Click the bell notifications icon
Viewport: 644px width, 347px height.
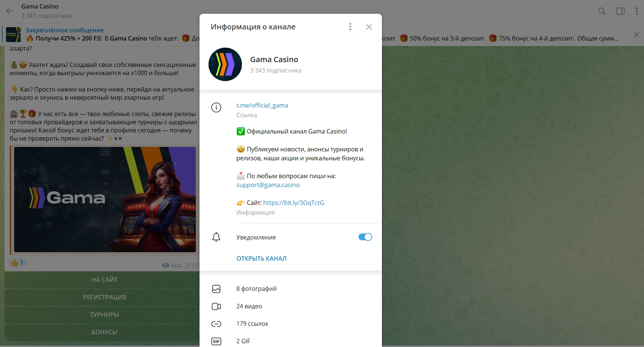[x=216, y=237]
